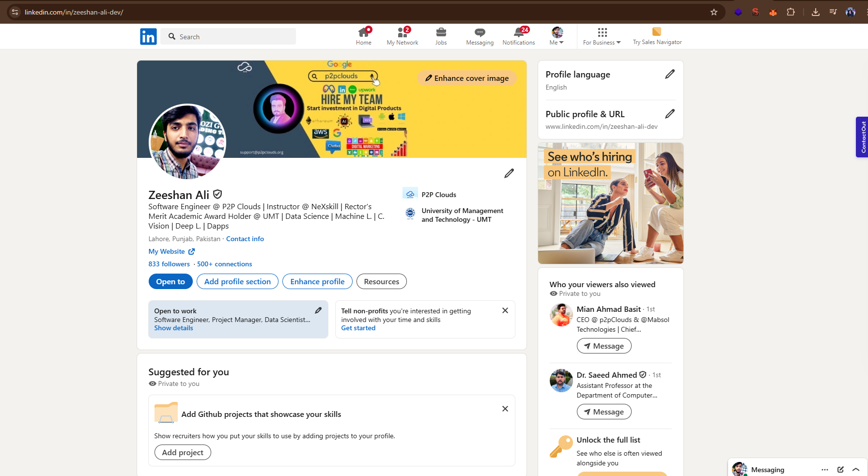
Task: Click the verification shield beside Zeeshan Ali
Action: [x=217, y=194]
